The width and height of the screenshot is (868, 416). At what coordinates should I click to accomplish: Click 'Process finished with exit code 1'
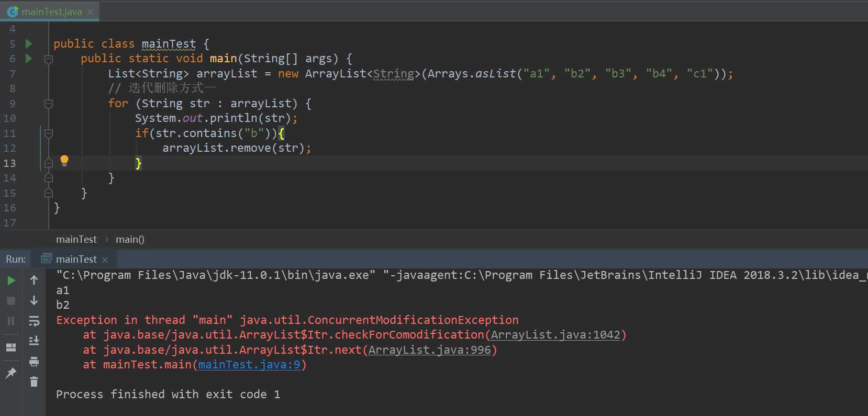(168, 395)
